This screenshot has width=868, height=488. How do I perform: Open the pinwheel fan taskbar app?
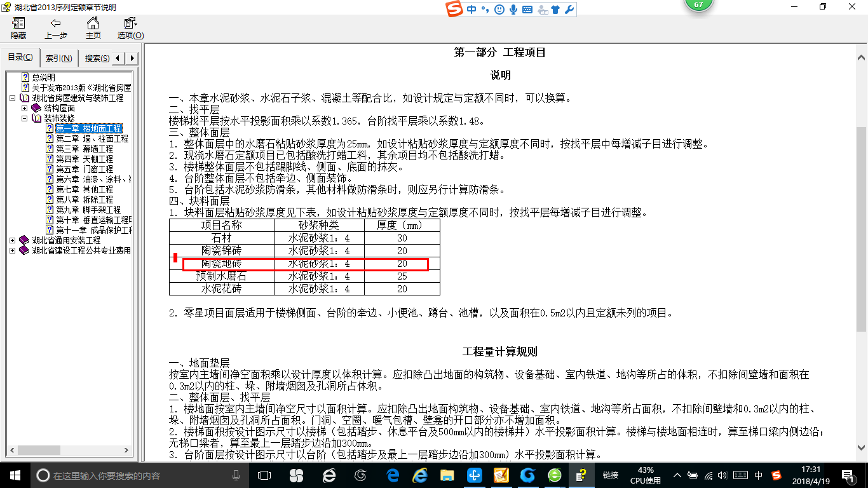click(x=296, y=475)
